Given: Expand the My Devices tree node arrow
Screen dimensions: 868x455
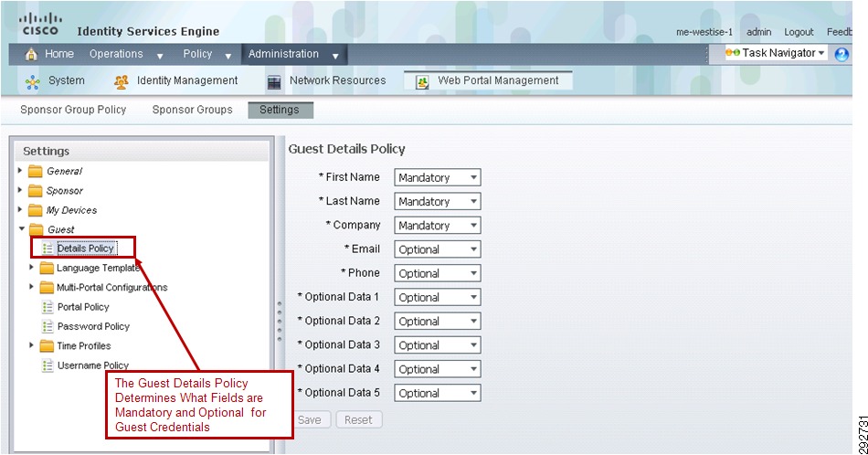Looking at the screenshot, I should coord(20,209).
